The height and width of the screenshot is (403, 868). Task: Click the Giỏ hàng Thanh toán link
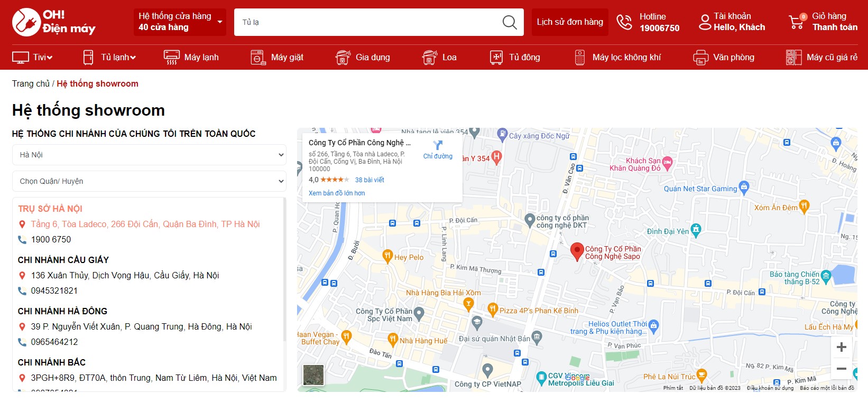(x=835, y=22)
